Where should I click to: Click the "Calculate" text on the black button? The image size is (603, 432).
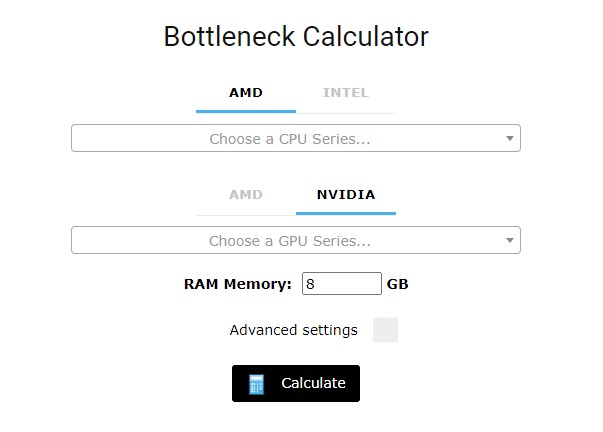pos(313,383)
